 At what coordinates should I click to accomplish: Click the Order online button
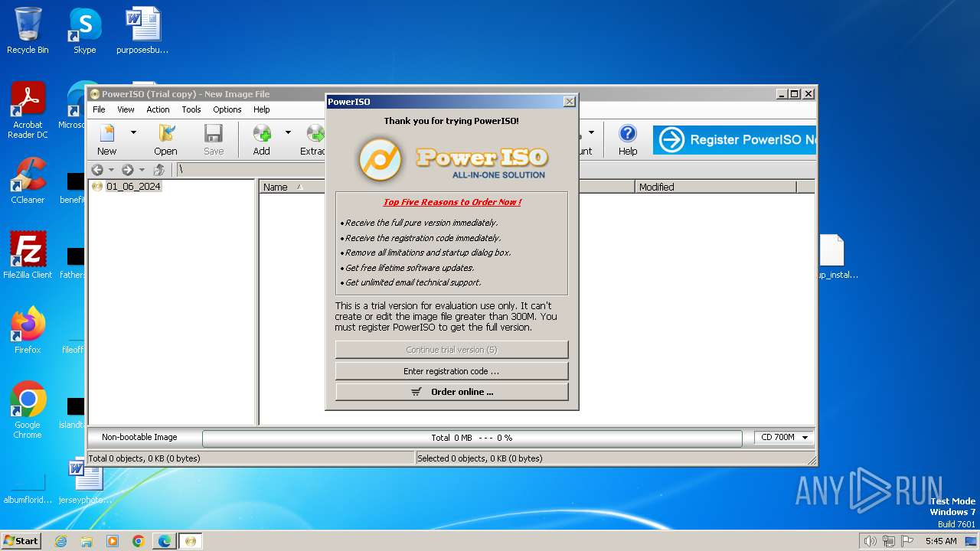pos(452,392)
